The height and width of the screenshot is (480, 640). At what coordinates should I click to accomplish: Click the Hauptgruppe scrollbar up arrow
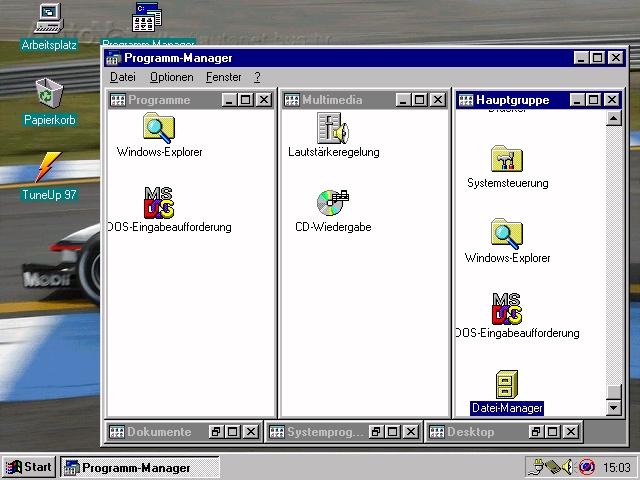614,119
